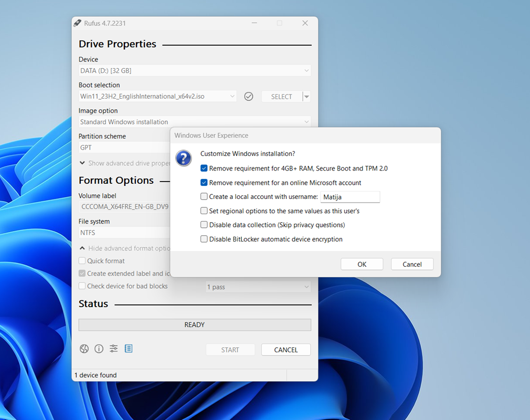Click the '1 device found' status text
The image size is (530, 420).
(x=96, y=375)
